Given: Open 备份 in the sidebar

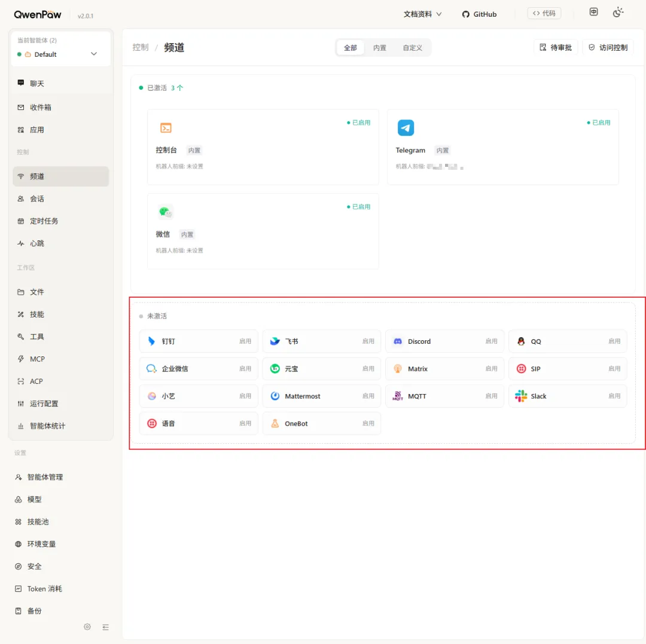Looking at the screenshot, I should [60, 611].
